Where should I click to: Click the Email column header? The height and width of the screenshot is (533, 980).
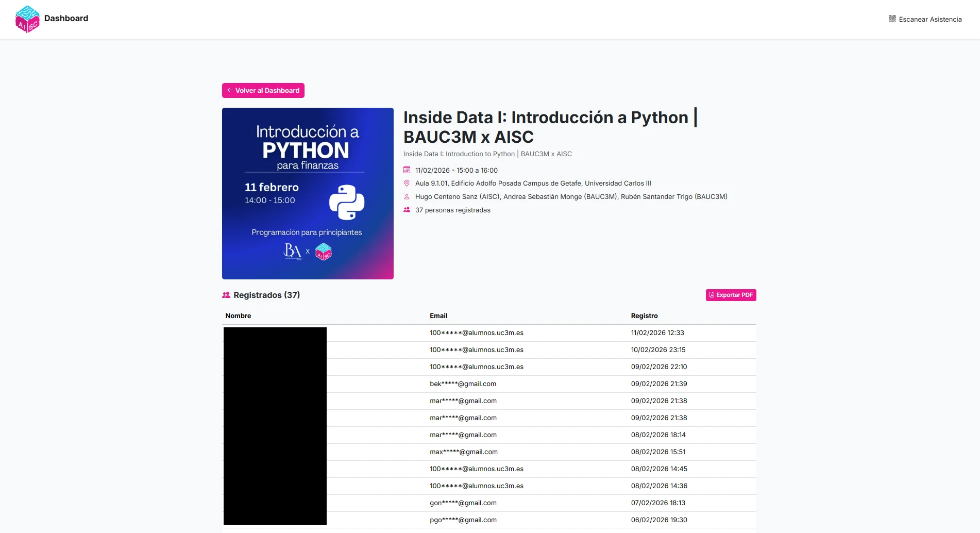pyautogui.click(x=438, y=316)
